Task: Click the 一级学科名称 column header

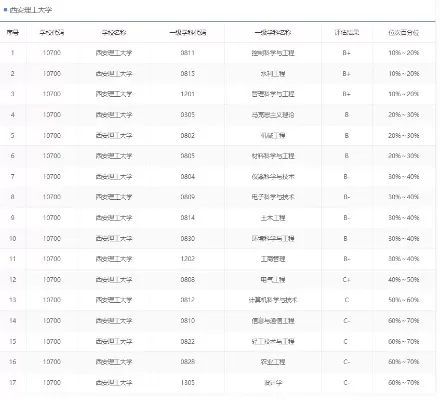Action: tap(273, 33)
